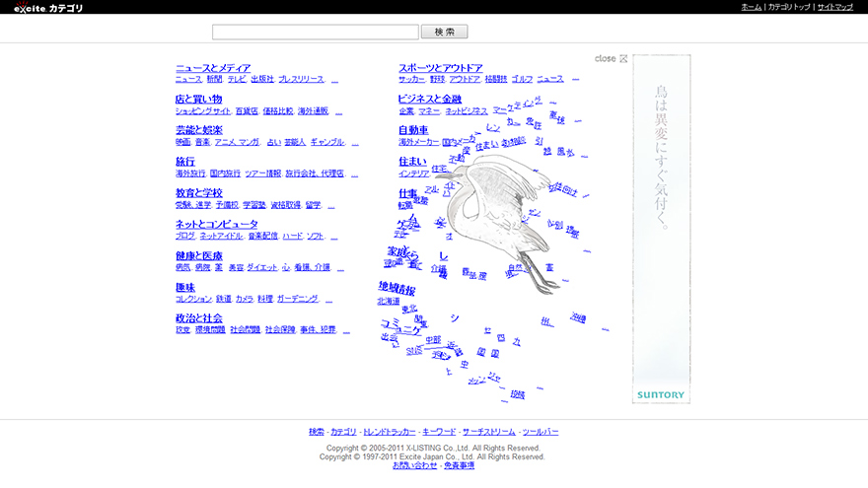This screenshot has width=868, height=488.
Task: Expand more under 旅行 via ellipsis
Action: 354,174
